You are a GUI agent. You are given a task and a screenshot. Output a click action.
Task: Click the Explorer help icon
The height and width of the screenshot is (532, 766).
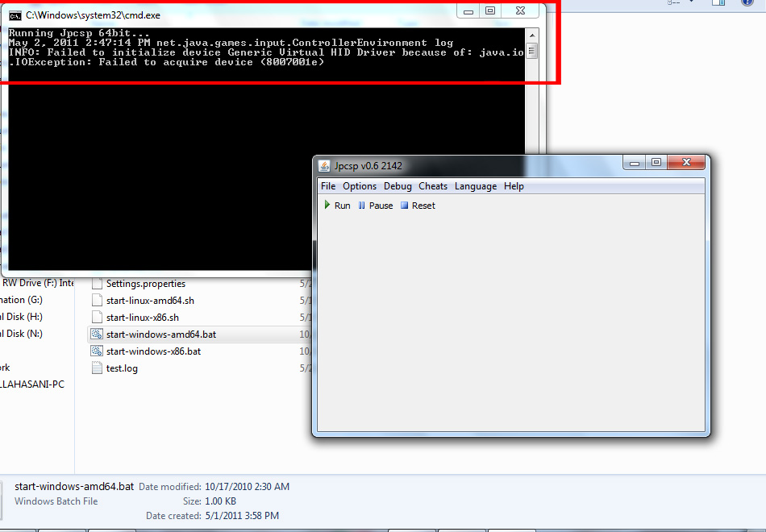747,2
